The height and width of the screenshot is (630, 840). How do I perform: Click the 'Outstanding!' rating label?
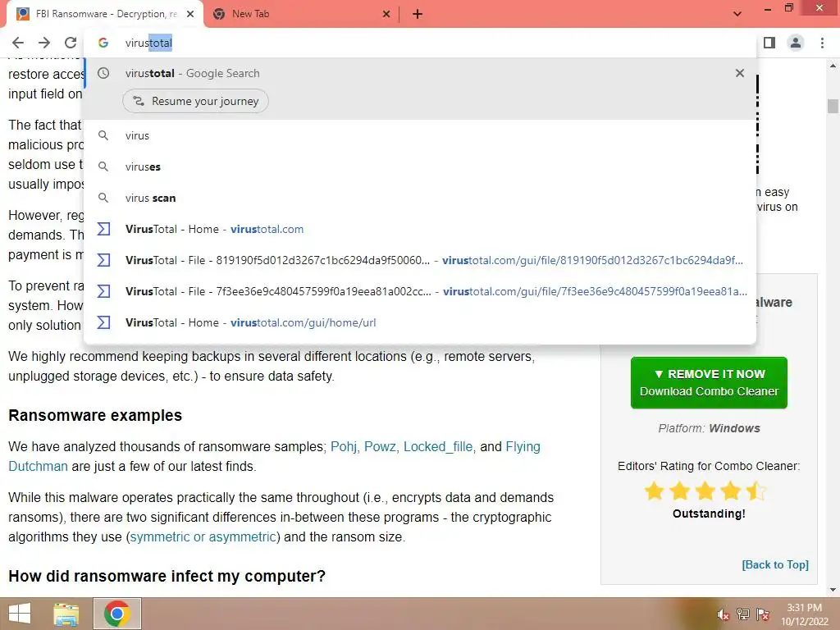tap(709, 514)
